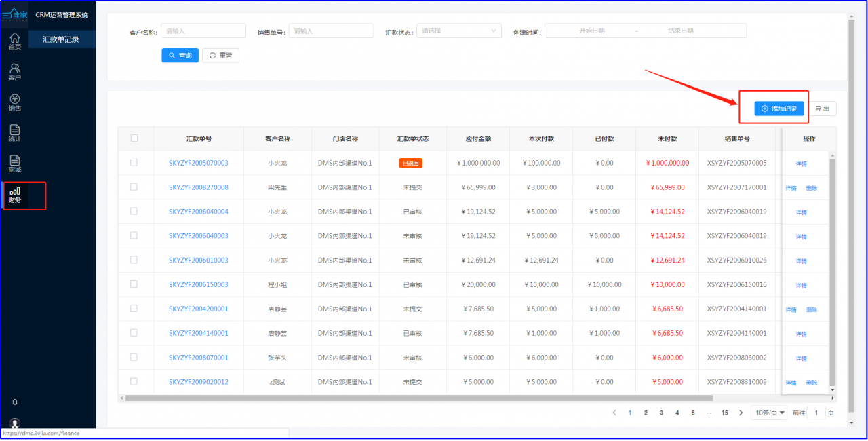Screen dimensions: 868x441
Task: Open the 商城 mall sidebar icon
Action: pyautogui.click(x=14, y=164)
